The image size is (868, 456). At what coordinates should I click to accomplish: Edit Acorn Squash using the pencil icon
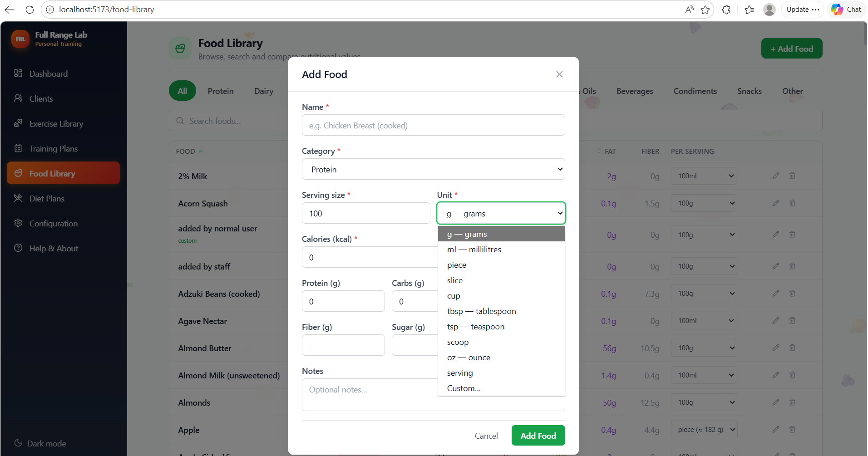776,203
